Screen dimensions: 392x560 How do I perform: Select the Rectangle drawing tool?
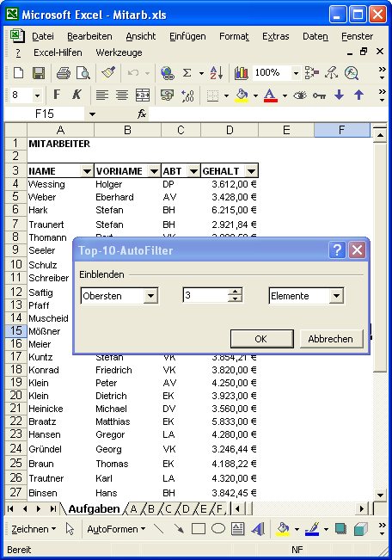(x=198, y=528)
